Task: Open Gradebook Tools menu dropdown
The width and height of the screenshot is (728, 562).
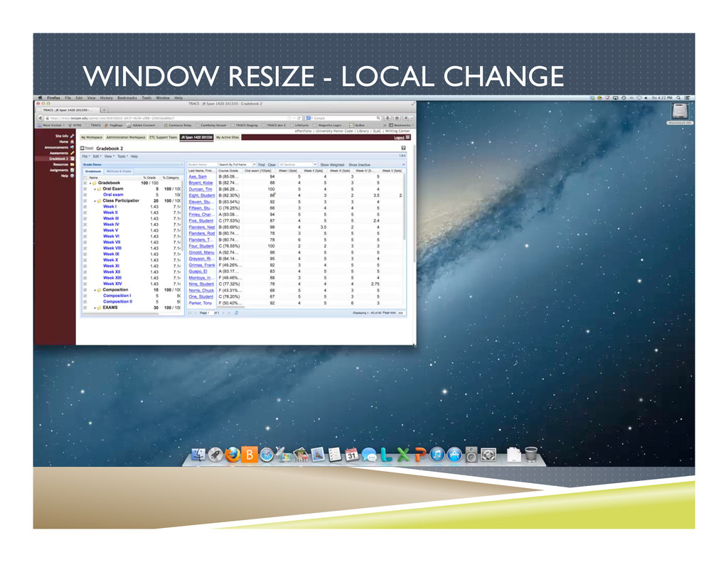Action: 122,156
